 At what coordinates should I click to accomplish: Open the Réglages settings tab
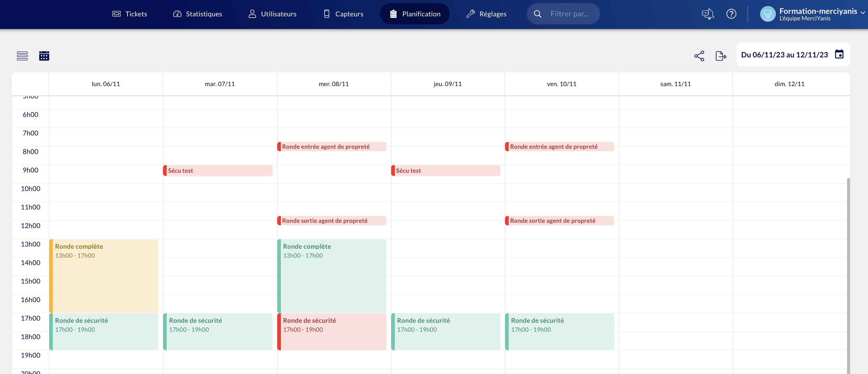coord(486,14)
